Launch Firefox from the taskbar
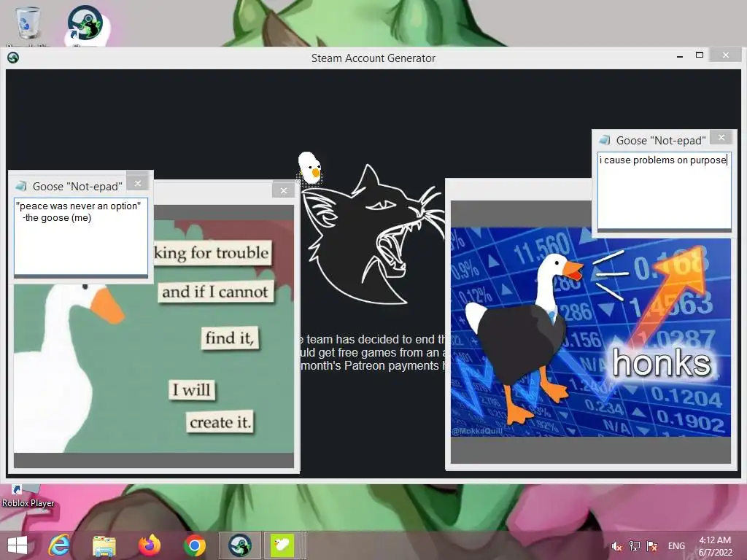Image resolution: width=747 pixels, height=560 pixels. pos(149,545)
